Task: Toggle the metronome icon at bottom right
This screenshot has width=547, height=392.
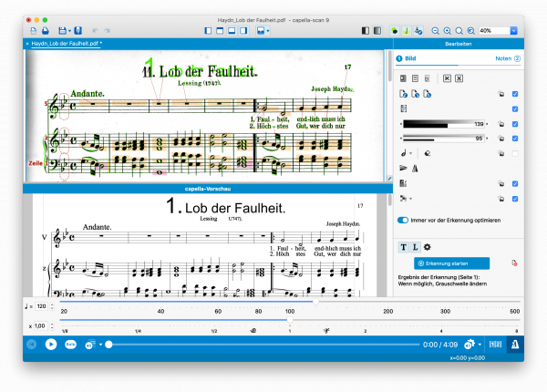Action: point(517,345)
